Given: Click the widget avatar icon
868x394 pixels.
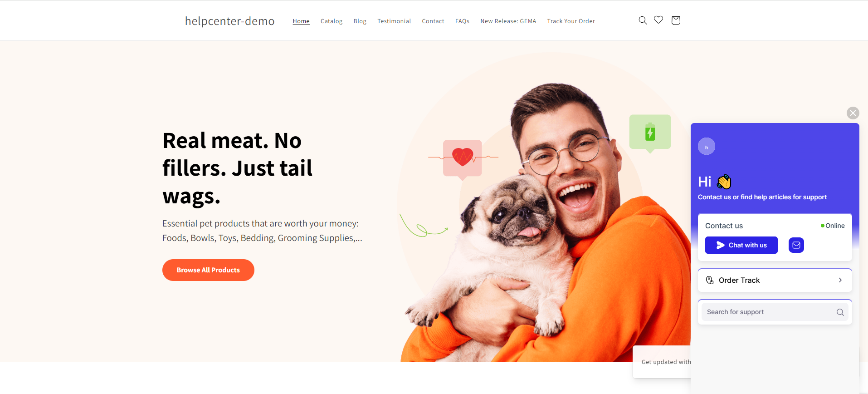Looking at the screenshot, I should tap(707, 146).
